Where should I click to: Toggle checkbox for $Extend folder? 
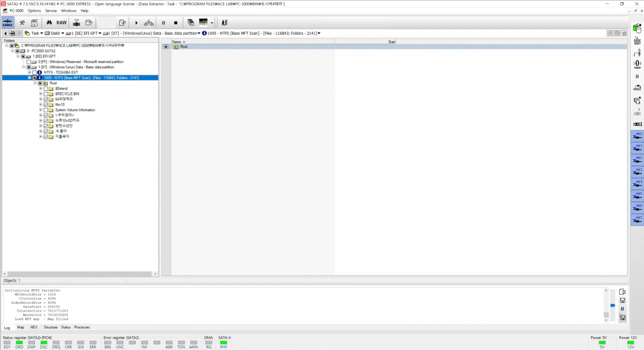point(46,89)
